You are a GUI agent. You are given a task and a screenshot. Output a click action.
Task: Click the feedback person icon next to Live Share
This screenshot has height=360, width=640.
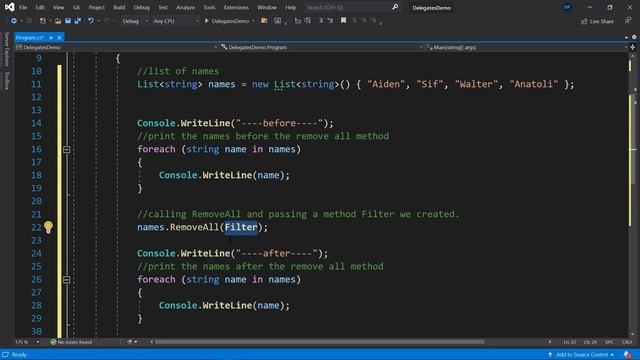(x=628, y=21)
